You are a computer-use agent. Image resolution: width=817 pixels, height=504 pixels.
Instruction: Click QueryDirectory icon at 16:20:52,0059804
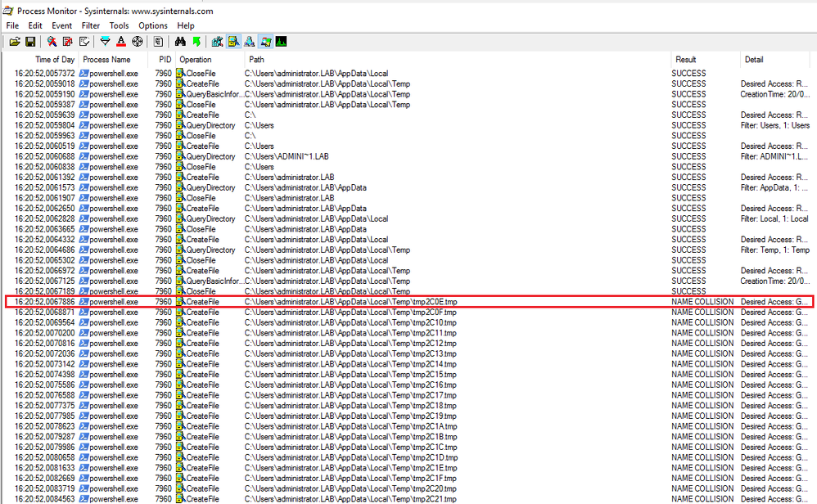coord(180,125)
